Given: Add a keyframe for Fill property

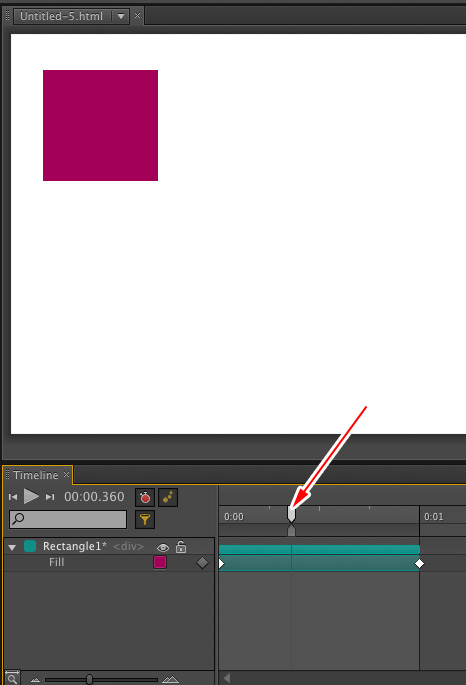Looking at the screenshot, I should (x=202, y=563).
